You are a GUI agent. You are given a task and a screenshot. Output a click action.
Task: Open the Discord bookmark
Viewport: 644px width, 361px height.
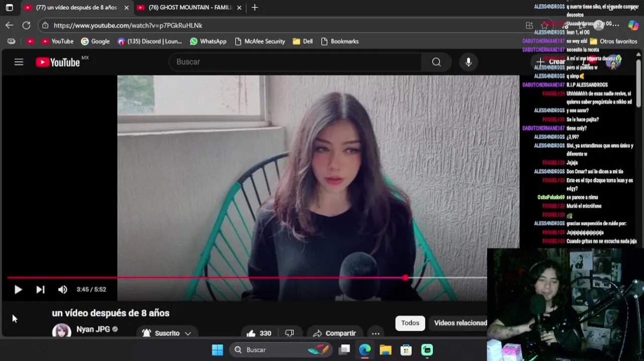point(149,41)
